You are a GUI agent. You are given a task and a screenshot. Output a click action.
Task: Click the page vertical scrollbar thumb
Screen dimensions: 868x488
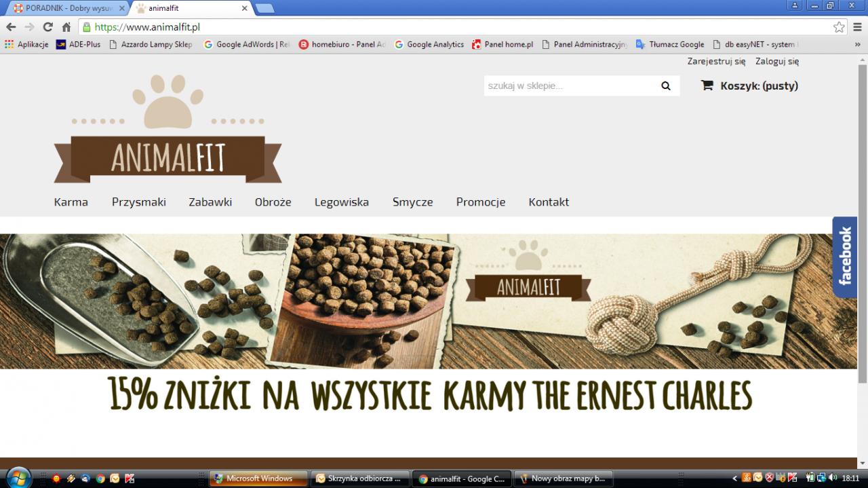(863, 224)
